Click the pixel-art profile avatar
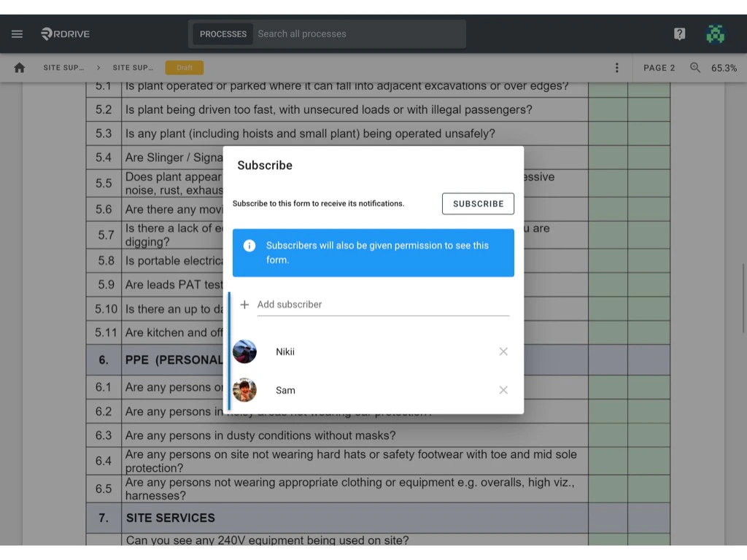The image size is (747, 560). pyautogui.click(x=716, y=34)
